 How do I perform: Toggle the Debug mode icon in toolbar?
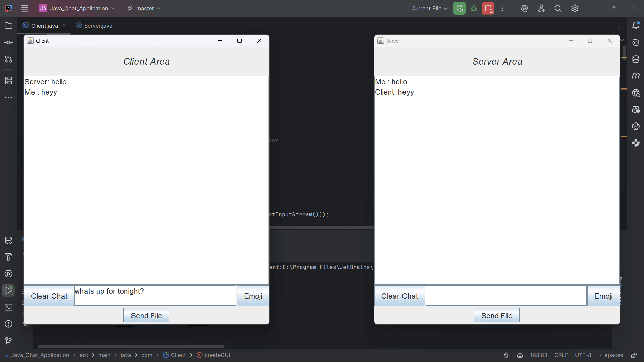pyautogui.click(x=474, y=8)
